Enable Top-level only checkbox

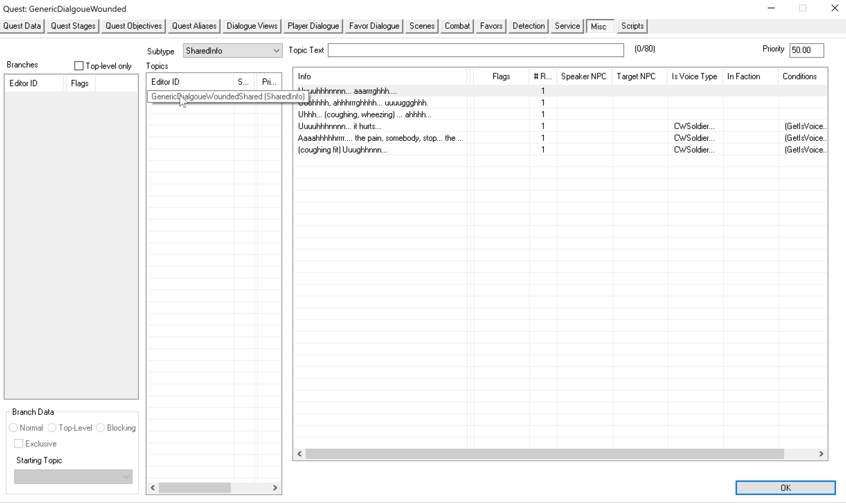79,66
